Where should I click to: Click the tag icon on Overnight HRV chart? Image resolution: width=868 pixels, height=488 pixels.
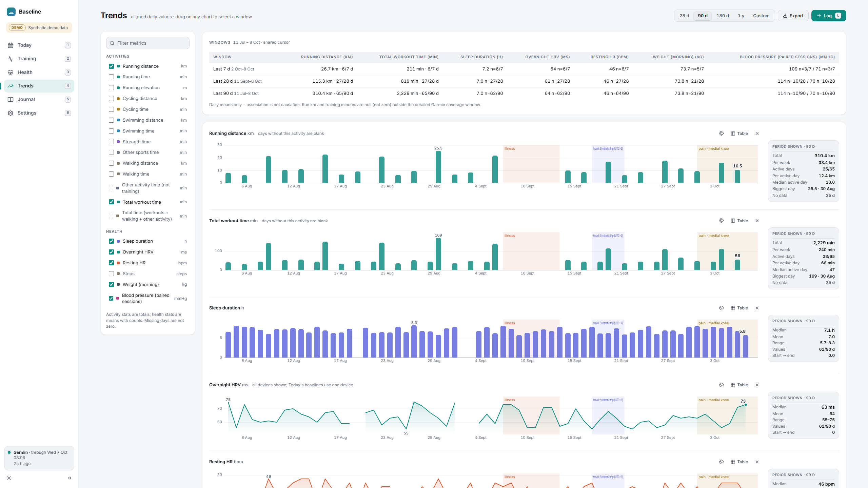[722, 385]
